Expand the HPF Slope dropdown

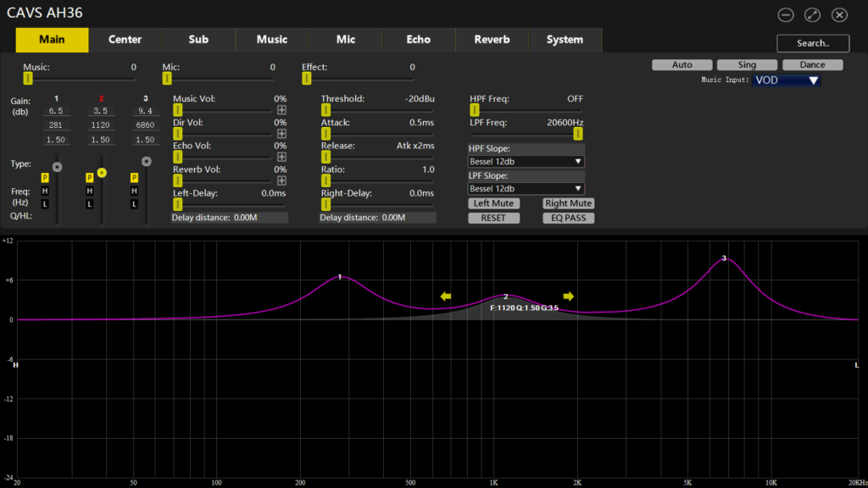[x=526, y=161]
